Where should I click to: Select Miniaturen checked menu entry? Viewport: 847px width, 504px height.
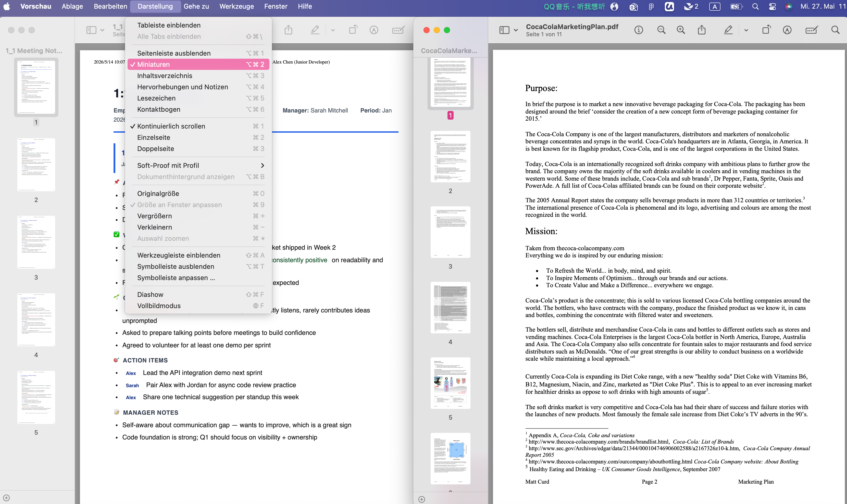pyautogui.click(x=198, y=65)
